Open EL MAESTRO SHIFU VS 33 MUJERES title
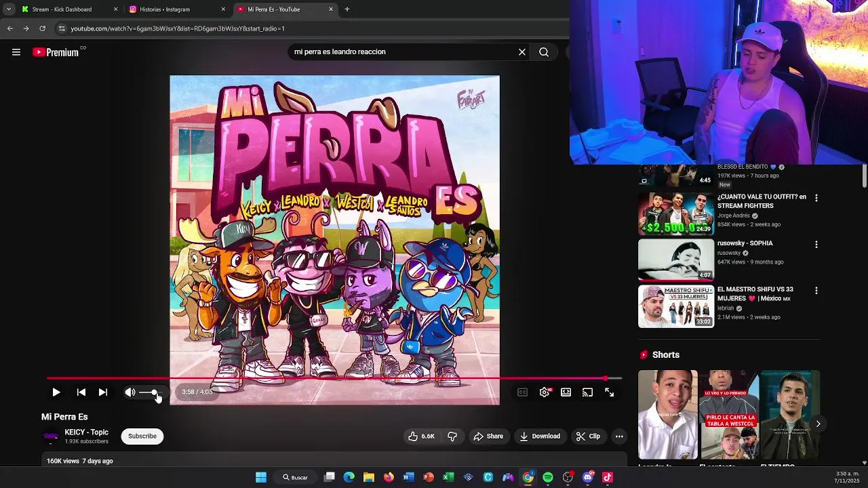 click(x=755, y=294)
